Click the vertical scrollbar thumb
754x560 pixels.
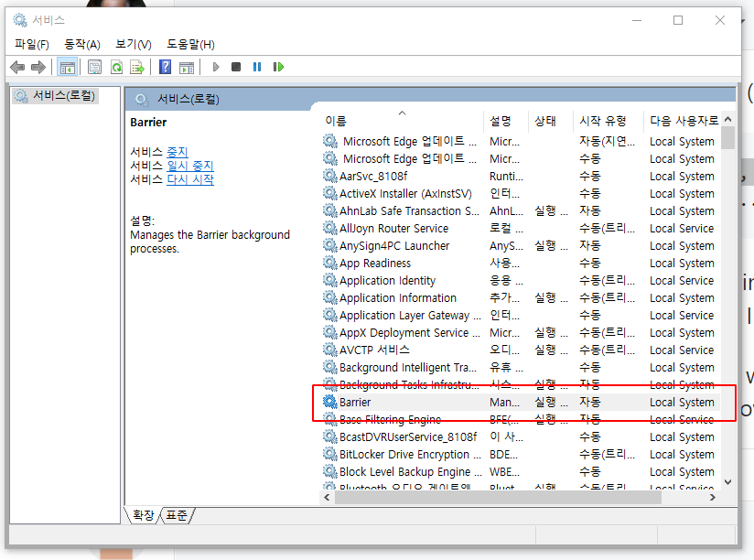point(728,138)
